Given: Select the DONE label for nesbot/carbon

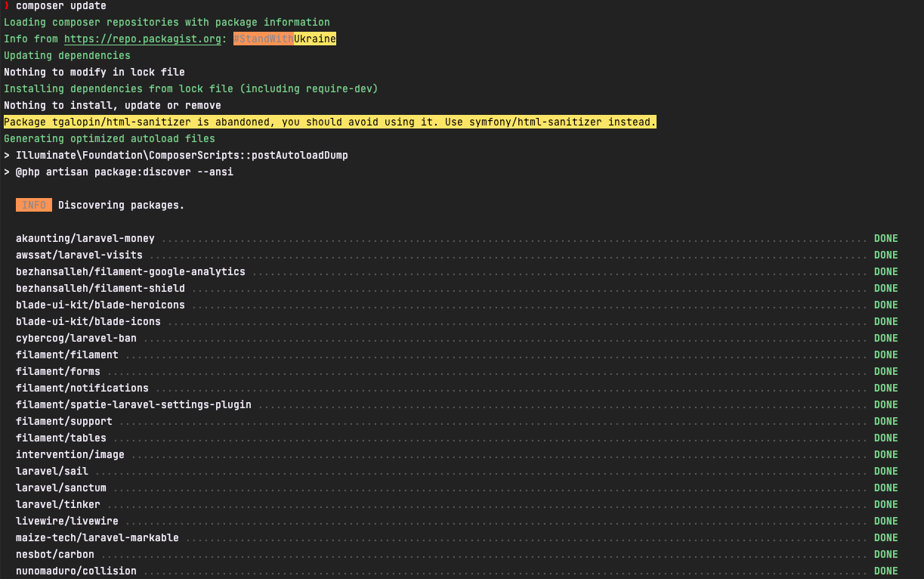Looking at the screenshot, I should pyautogui.click(x=885, y=554).
